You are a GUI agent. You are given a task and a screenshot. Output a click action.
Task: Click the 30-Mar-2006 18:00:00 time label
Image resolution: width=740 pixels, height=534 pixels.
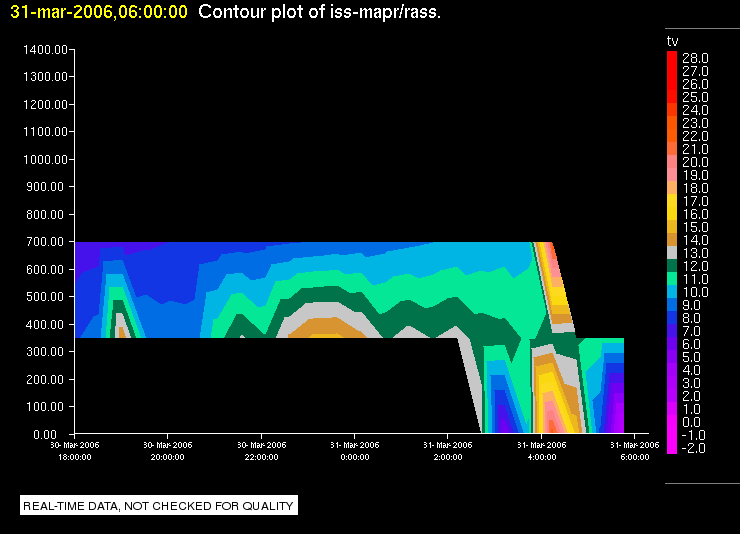point(75,451)
